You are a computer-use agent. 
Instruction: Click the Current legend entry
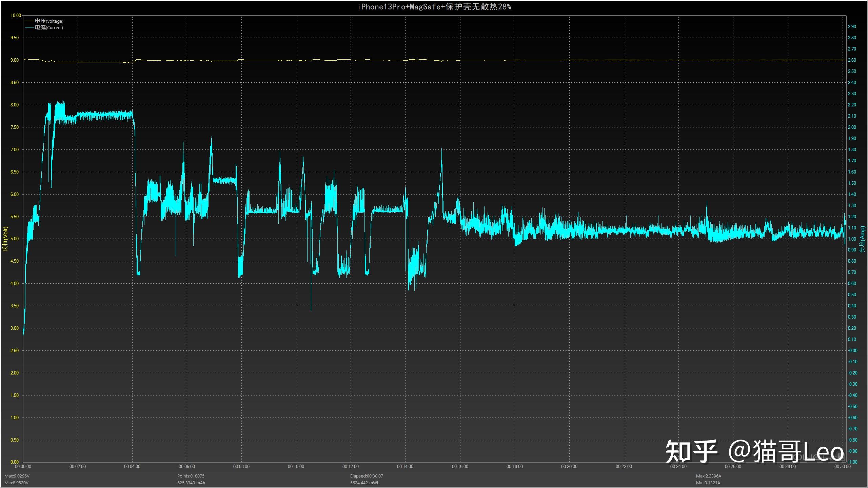49,27
